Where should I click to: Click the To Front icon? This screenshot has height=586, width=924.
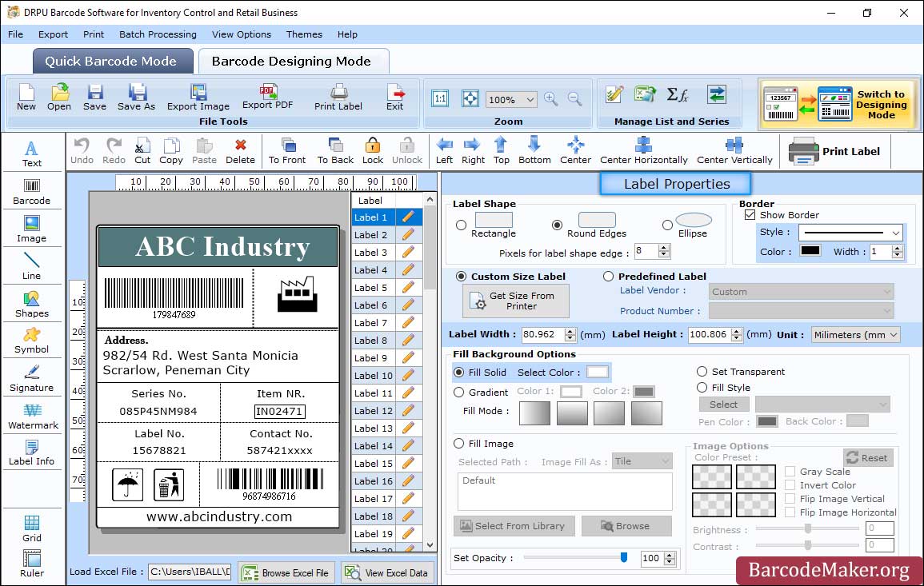[x=287, y=151]
